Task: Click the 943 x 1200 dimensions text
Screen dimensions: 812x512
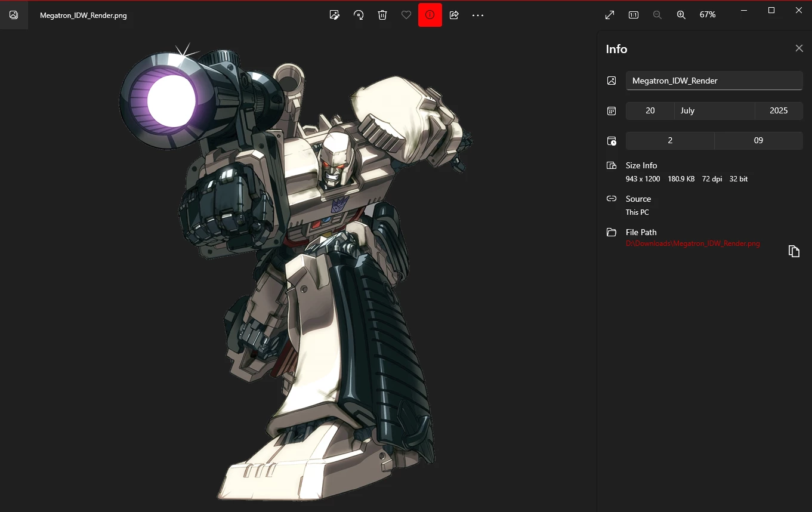Action: tap(643, 178)
